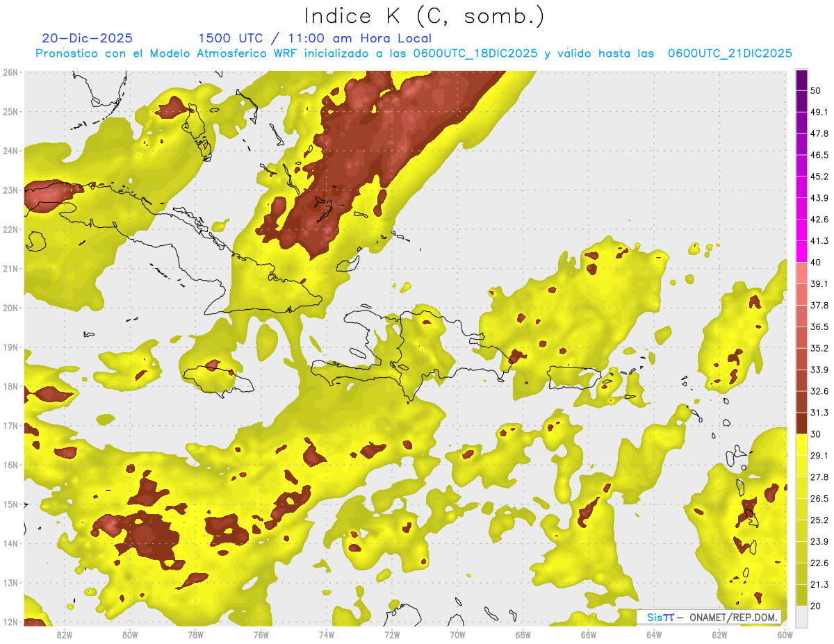Click the colorbar value "49.1"
This screenshot has height=644, width=834.
pos(819,113)
